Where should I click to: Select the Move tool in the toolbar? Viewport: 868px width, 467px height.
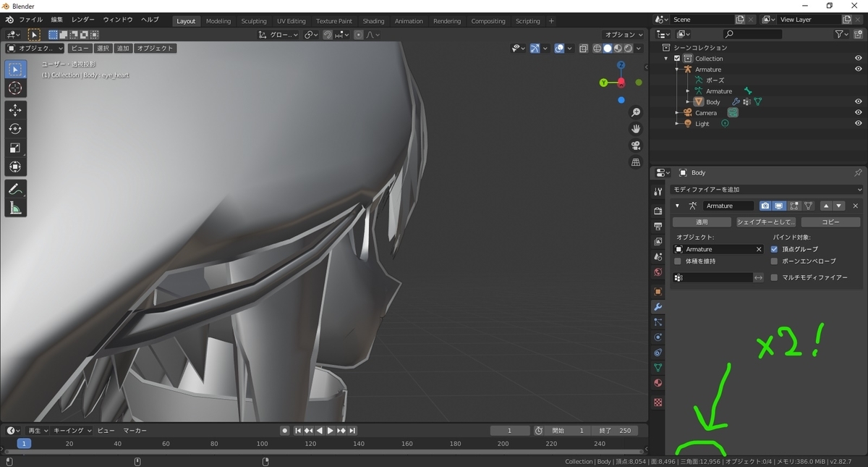coord(15,110)
